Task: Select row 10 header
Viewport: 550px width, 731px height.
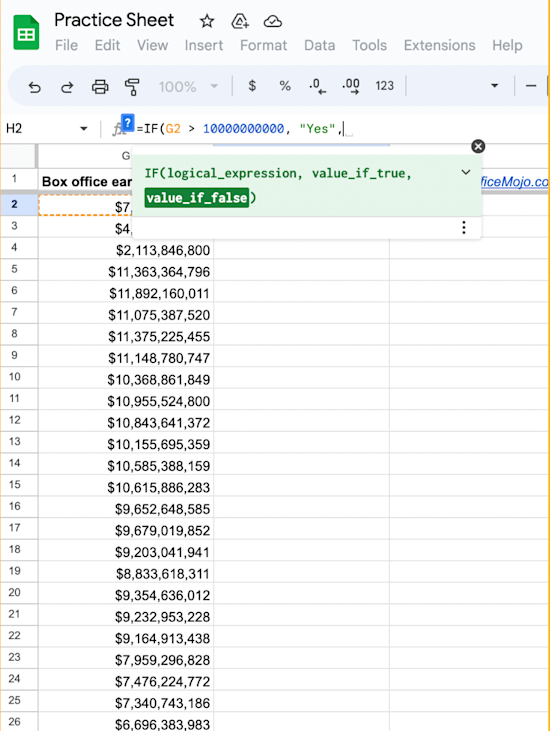Action: click(x=14, y=377)
